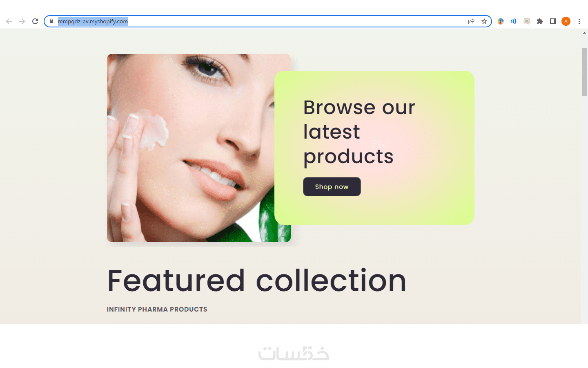Click the scrollbar up arrow
The image size is (588, 368).
tap(584, 33)
